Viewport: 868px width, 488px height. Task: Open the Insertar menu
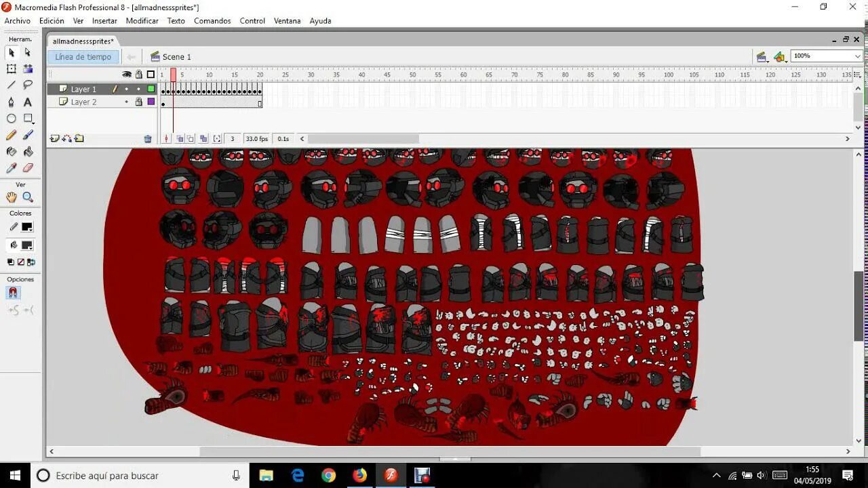[104, 21]
